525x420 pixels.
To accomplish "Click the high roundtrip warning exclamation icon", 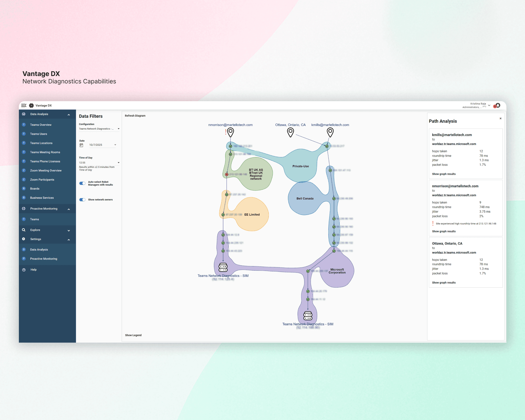I will point(433,223).
